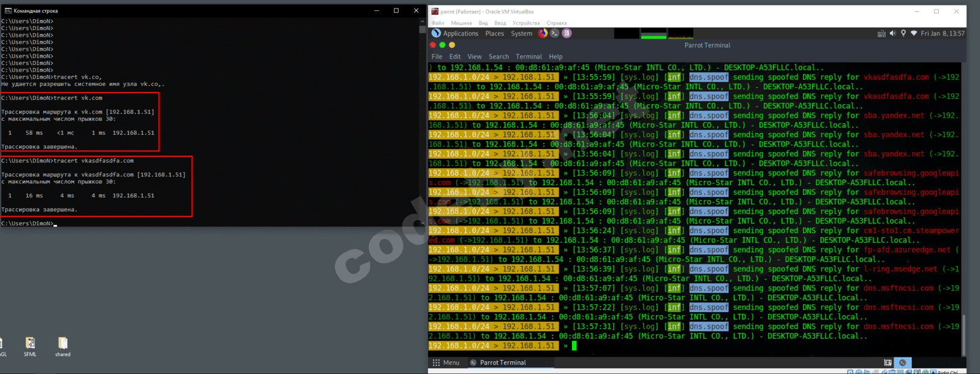The image size is (980, 374).
Task: Click the VirtualBox window title icon
Action: tap(435, 11)
